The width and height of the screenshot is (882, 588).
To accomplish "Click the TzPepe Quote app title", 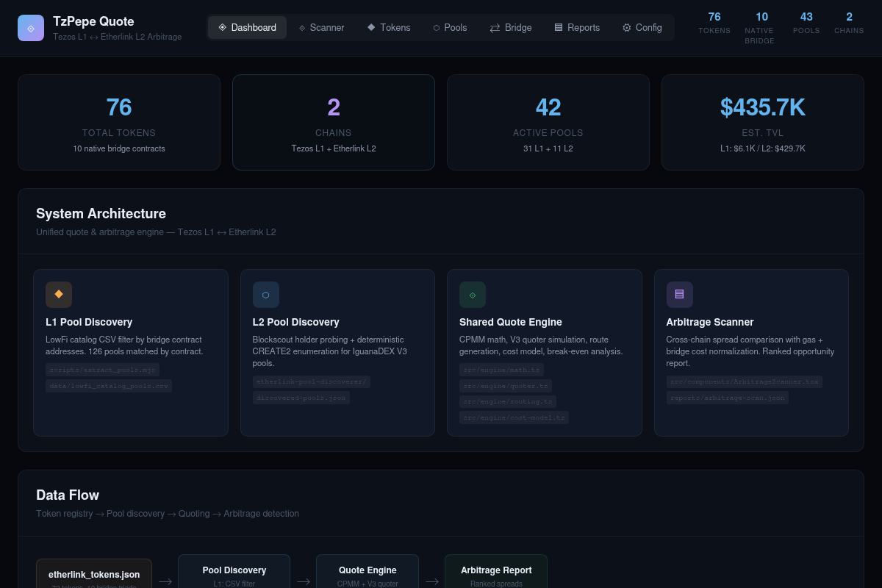I will click(x=93, y=21).
